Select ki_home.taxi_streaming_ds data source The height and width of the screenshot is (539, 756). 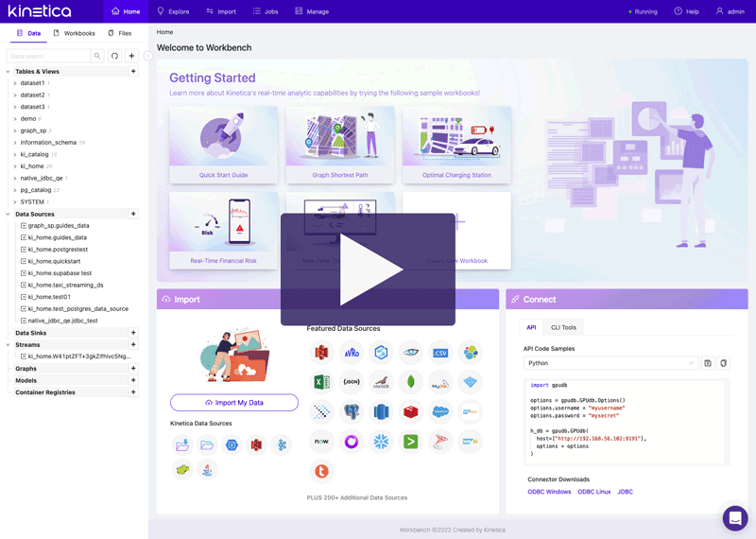coord(65,286)
